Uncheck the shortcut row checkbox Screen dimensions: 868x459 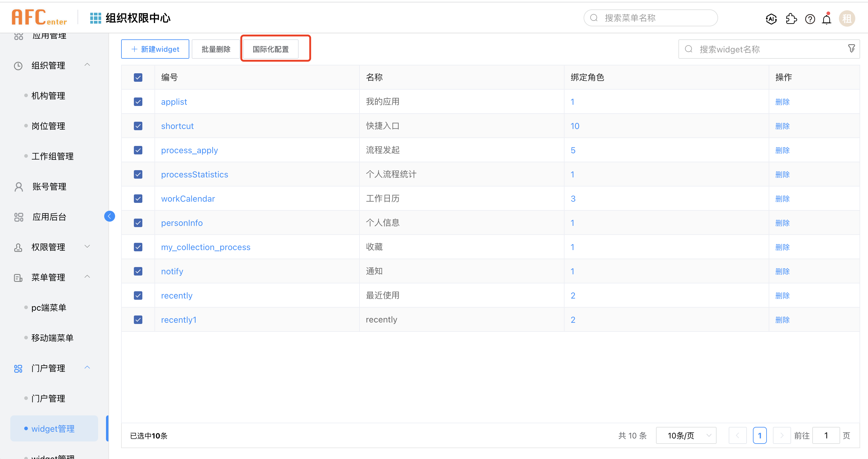[x=138, y=126]
